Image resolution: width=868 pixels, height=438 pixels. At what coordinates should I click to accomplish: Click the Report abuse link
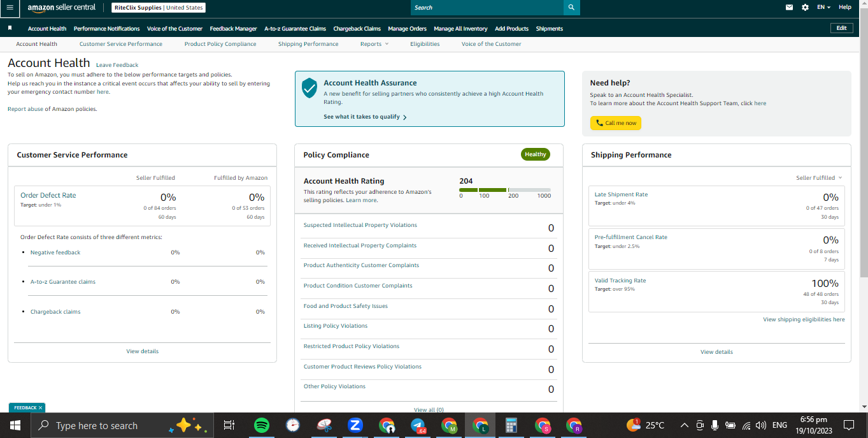click(x=25, y=109)
